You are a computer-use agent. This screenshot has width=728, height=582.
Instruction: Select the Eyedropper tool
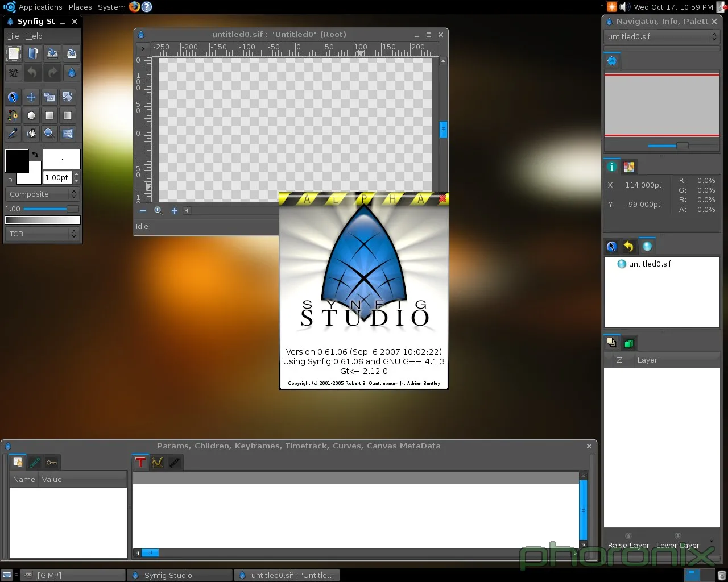13,134
